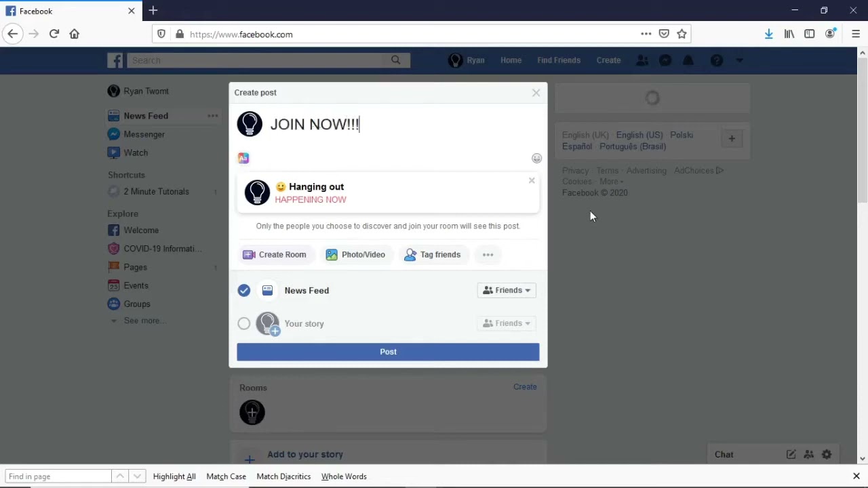
Task: Open Messenger in left sidebar
Action: (144, 134)
